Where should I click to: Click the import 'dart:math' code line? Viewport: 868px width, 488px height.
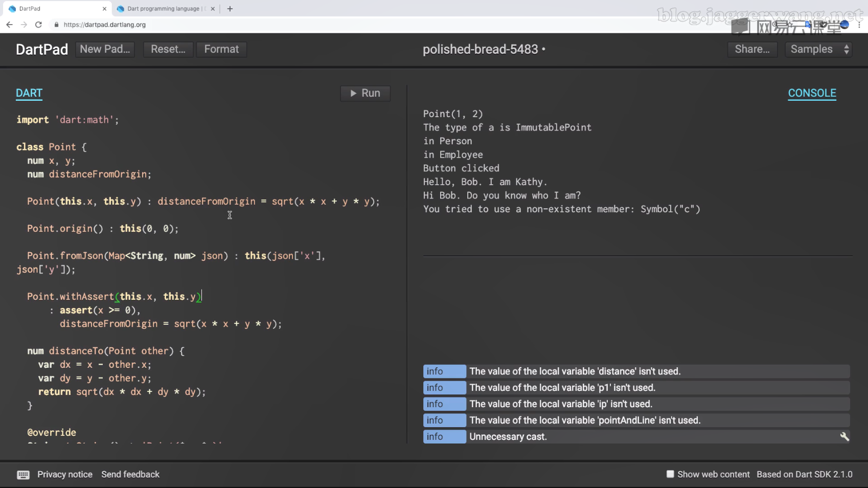pos(67,120)
